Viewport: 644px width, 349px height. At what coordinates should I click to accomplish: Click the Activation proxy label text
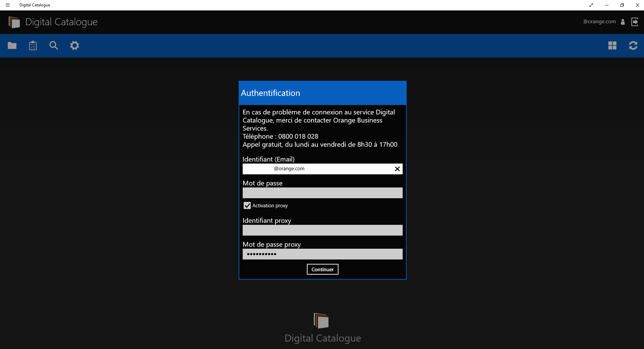[270, 206]
